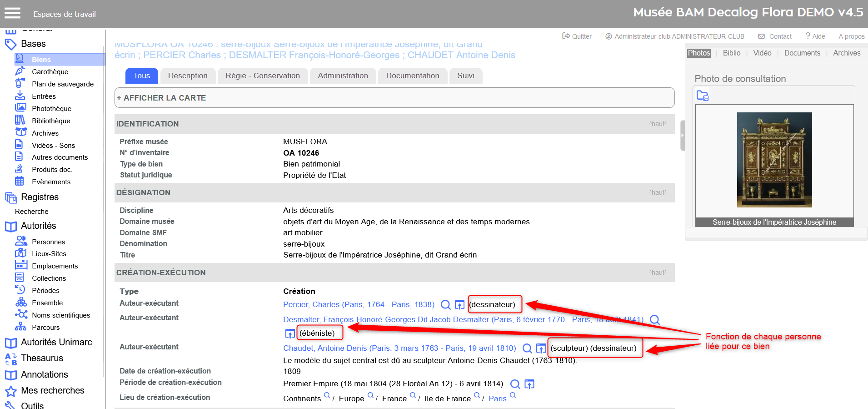Select the Biblio media tab

[731, 53]
